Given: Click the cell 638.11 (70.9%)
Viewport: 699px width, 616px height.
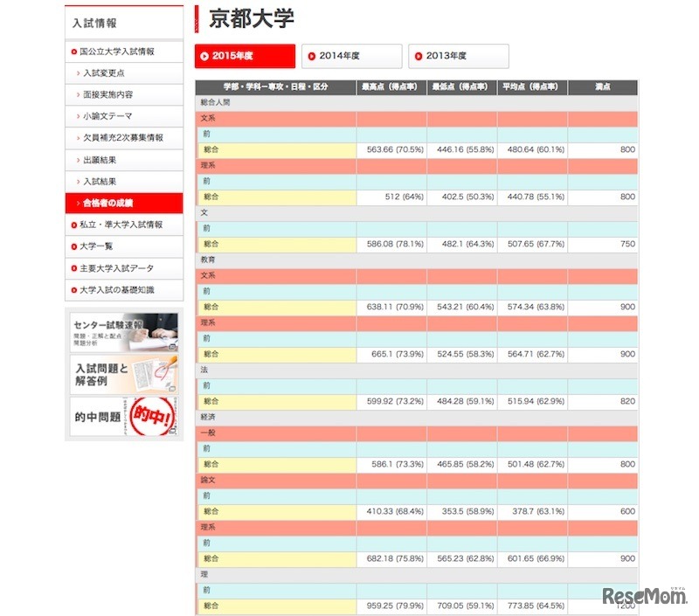Looking at the screenshot, I should (391, 307).
